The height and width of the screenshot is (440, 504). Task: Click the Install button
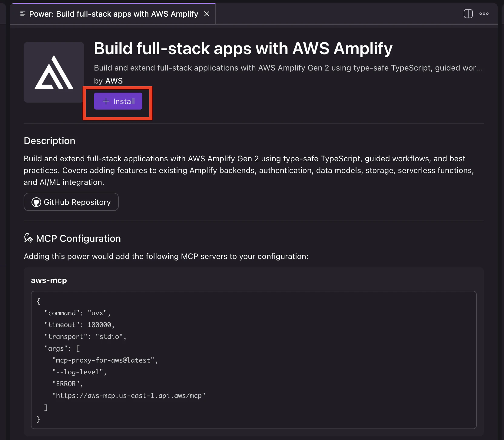(118, 101)
